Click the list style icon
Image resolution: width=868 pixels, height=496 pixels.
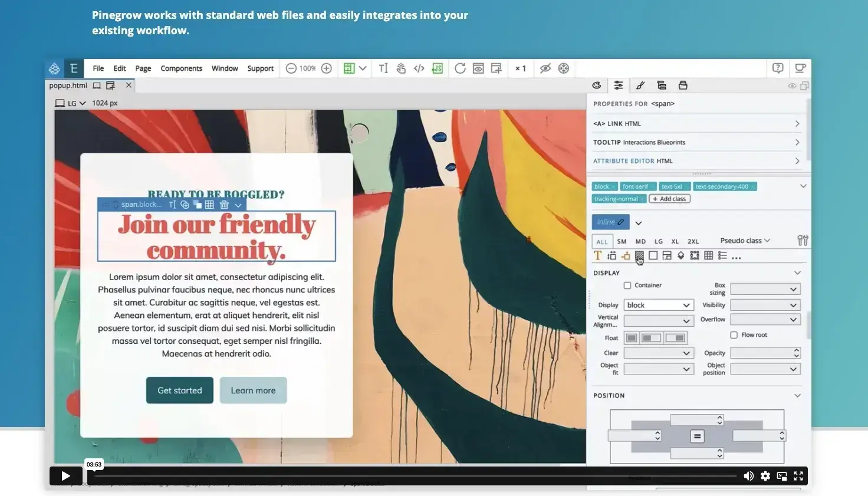(722, 255)
